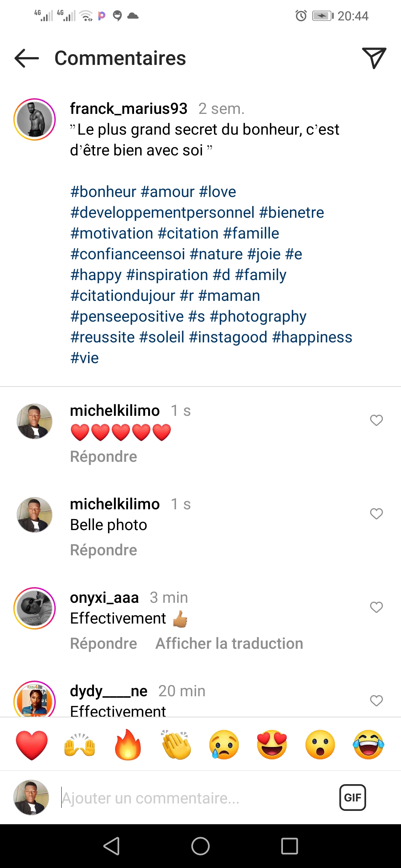The width and height of the screenshot is (401, 868).
Task: Reply to onyxi_aaa's comment
Action: (104, 644)
